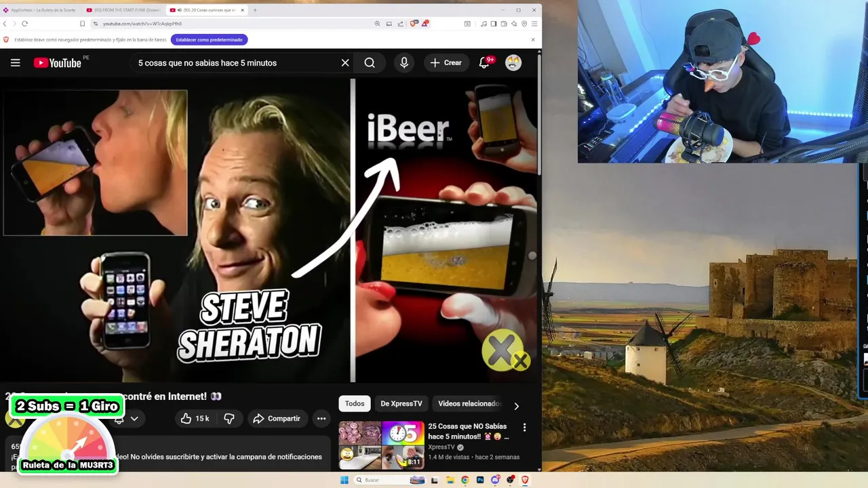
Task: Open Task View in the taskbar
Action: [435, 480]
